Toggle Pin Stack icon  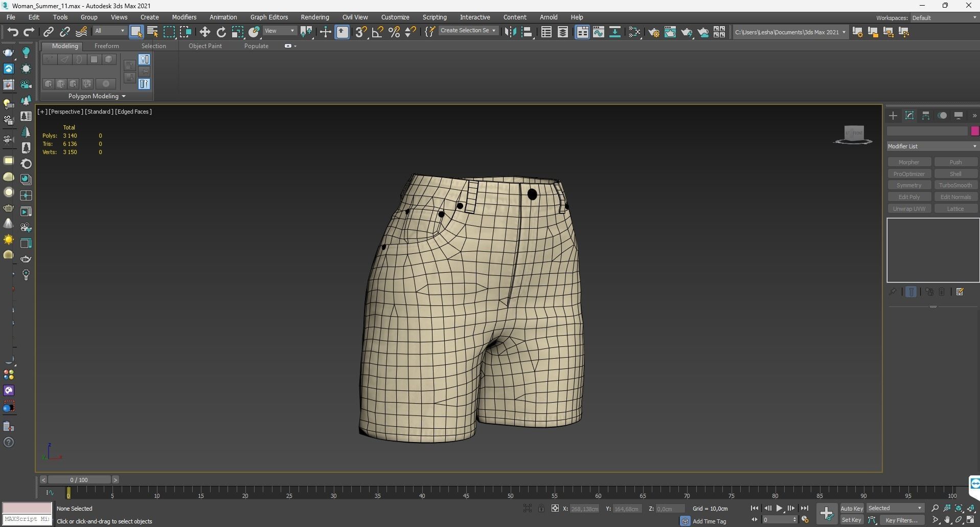893,292
